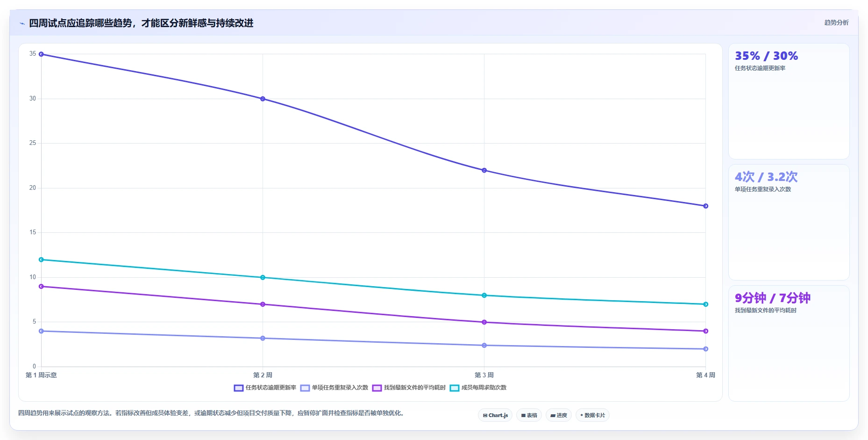Click week 3 point of 任务状态逾期更新率 line at 22

(484, 170)
